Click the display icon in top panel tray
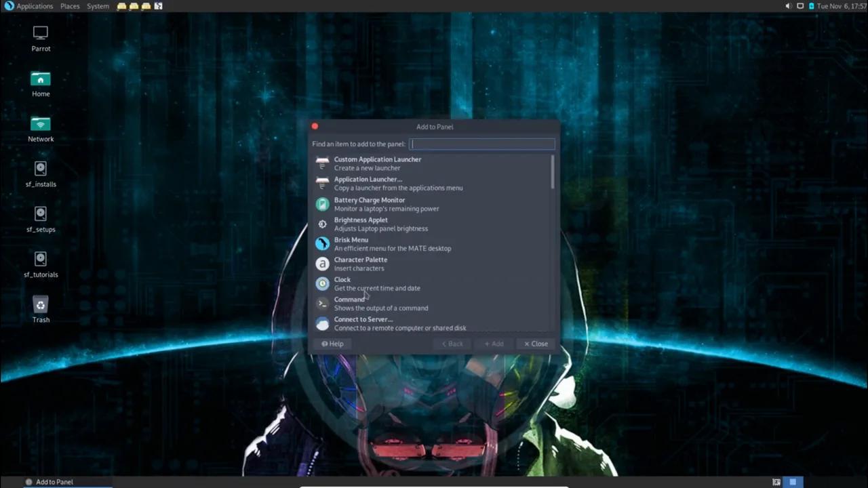This screenshot has height=488, width=868. [x=800, y=6]
